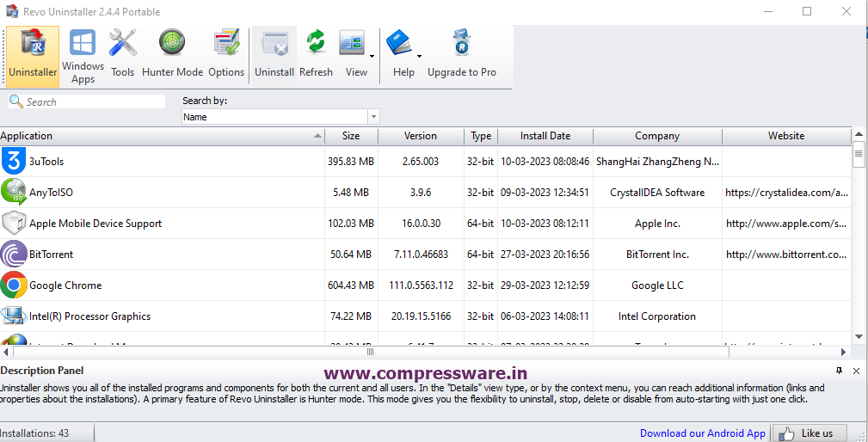Click install date 27-03-2023 20:16:56
Image resolution: width=868 pixels, height=442 pixels.
click(x=545, y=255)
